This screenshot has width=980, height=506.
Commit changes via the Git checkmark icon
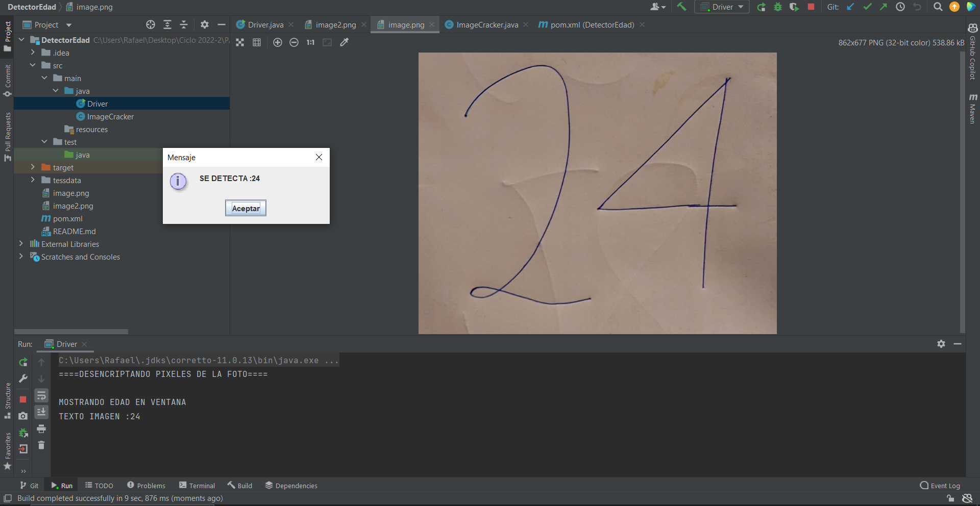click(867, 7)
